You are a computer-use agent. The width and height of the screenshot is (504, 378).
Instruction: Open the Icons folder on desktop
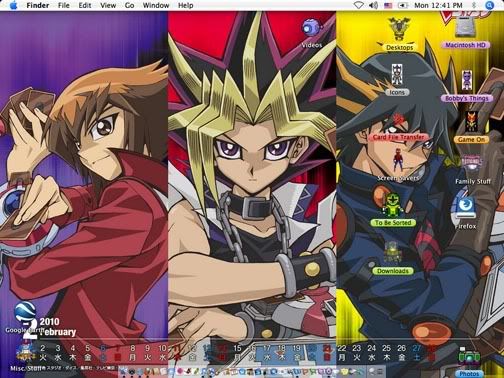(397, 75)
